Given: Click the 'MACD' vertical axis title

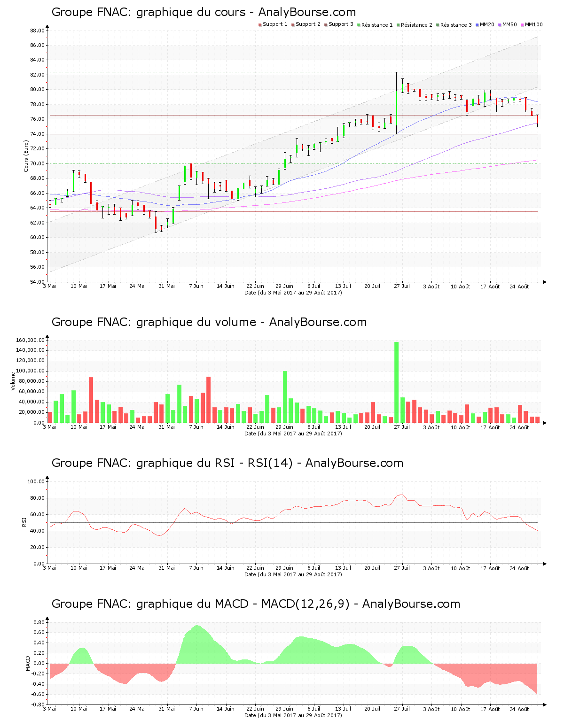Looking at the screenshot, I should pyautogui.click(x=28, y=663).
